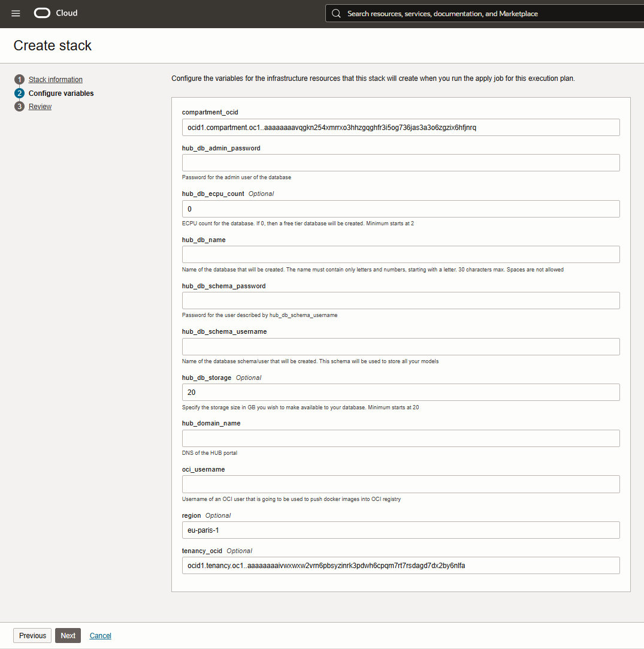The image size is (644, 649).
Task: Select step indicator 3 circle
Action: [x=19, y=106]
